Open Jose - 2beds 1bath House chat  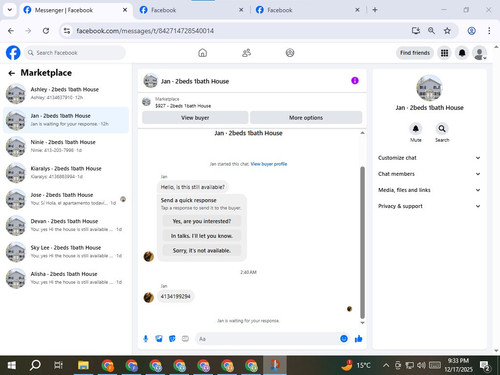66,199
